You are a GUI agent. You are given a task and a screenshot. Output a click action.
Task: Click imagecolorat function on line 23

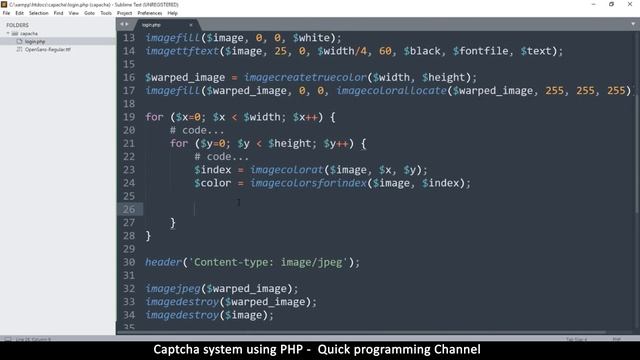click(287, 170)
